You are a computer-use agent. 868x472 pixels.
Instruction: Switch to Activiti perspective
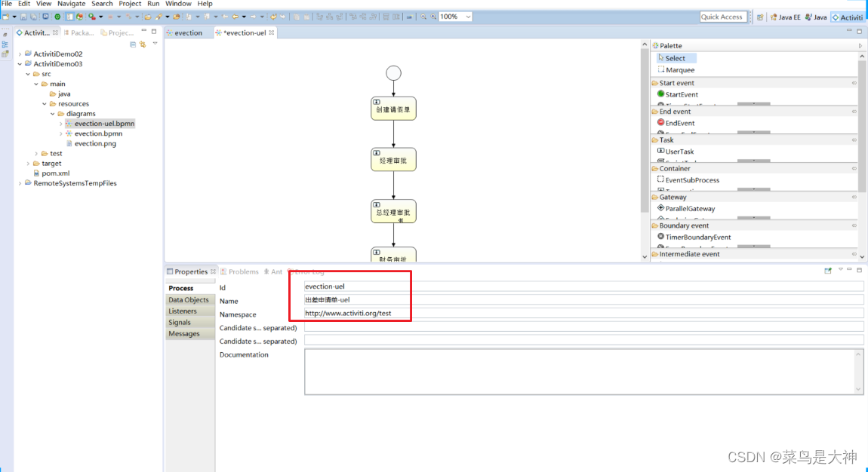tap(848, 17)
